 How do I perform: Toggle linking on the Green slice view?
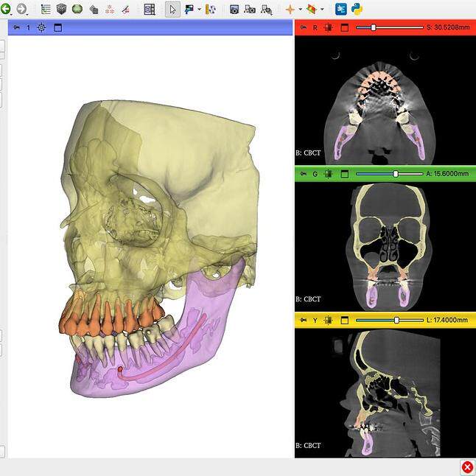[328, 174]
